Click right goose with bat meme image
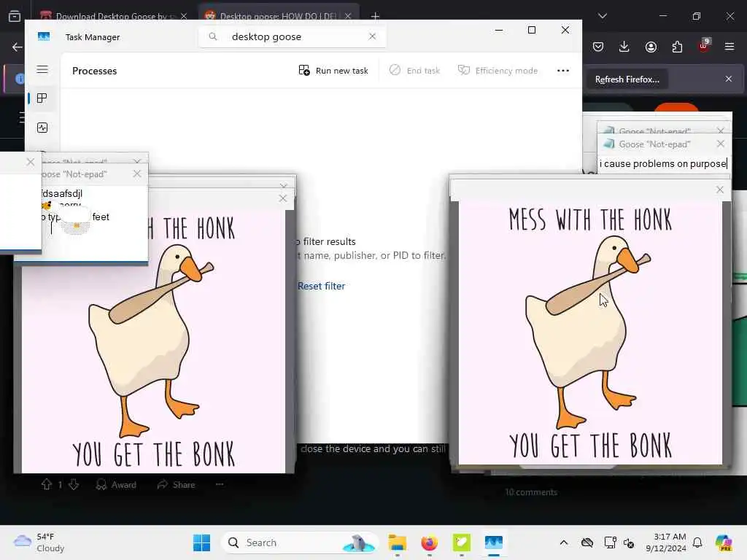747x560 pixels. click(590, 332)
